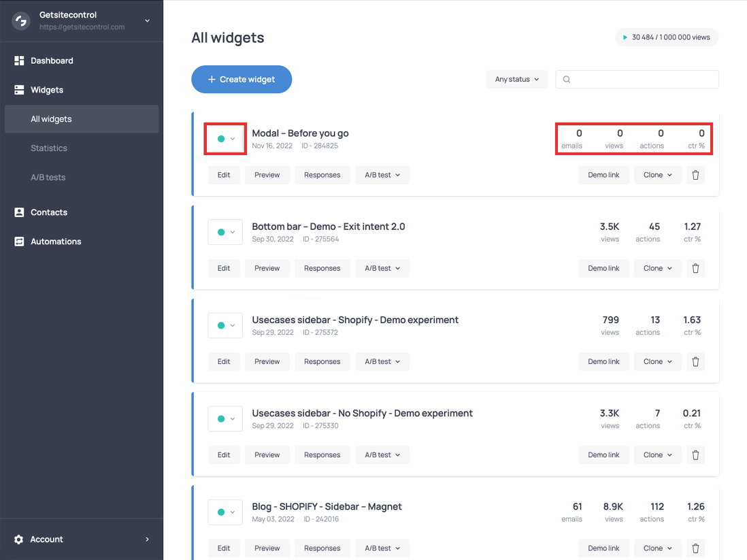Click the play icon beside the views counter
The height and width of the screenshot is (560, 747).
624,37
